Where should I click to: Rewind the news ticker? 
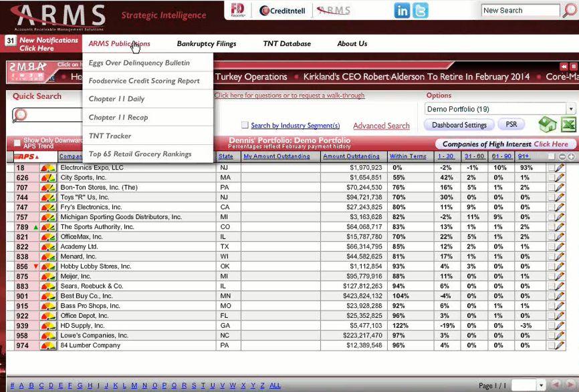[x=564, y=66]
